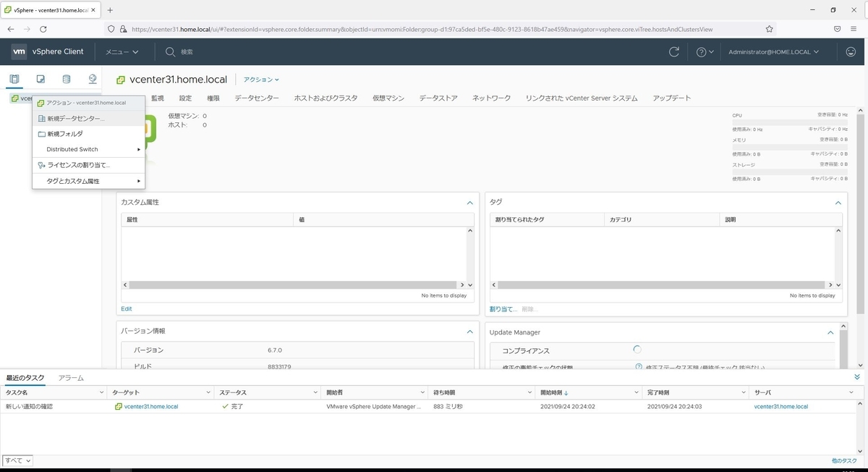The height and width of the screenshot is (472, 868).
Task: Click the custom attributes horizontal scrollbar
Action: coord(292,285)
